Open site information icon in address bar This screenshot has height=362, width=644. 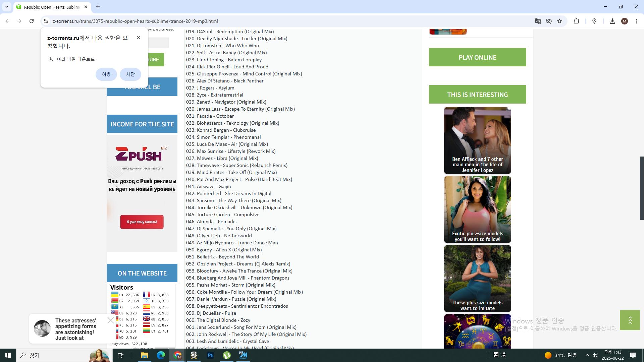46,21
